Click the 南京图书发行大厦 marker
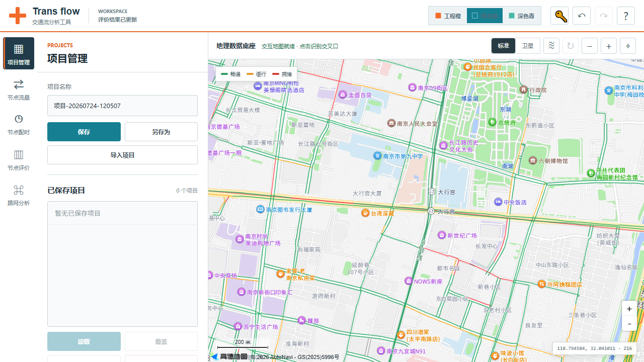 [x=260, y=209]
